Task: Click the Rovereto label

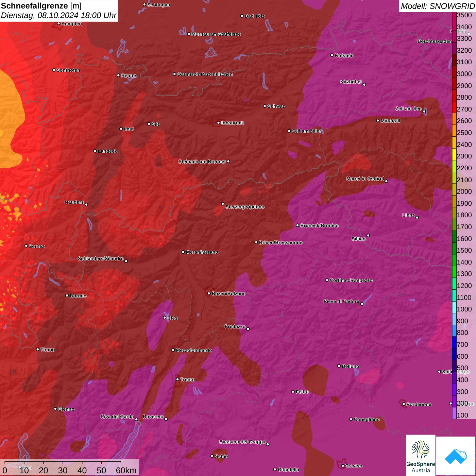Action: pos(153,417)
